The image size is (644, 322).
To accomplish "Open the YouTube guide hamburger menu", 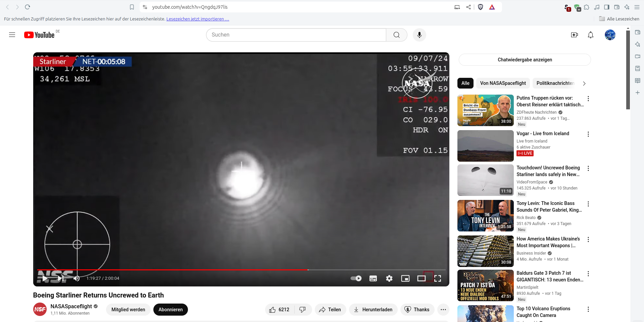I will point(12,35).
